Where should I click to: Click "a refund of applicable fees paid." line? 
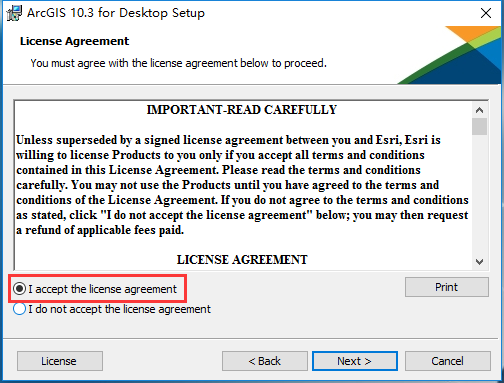coord(100,230)
